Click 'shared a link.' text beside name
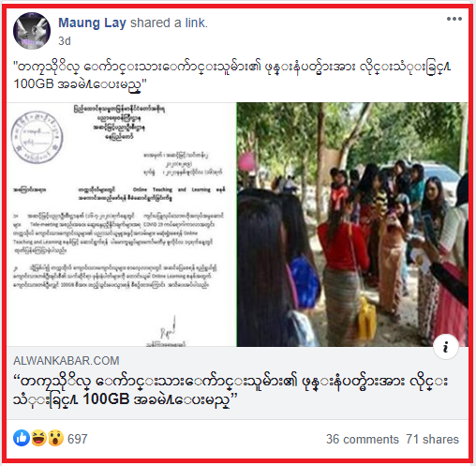 click(x=169, y=23)
